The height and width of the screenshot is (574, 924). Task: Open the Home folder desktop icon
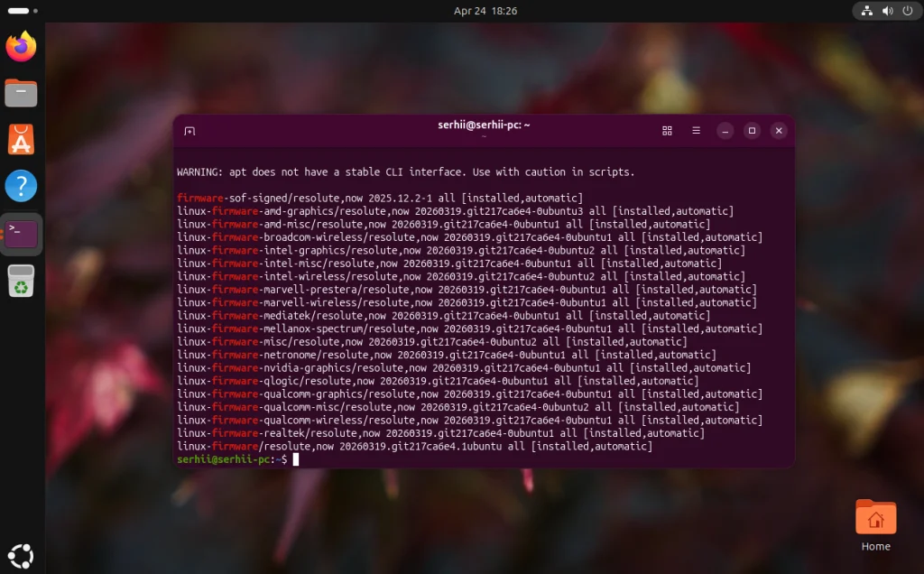875,525
